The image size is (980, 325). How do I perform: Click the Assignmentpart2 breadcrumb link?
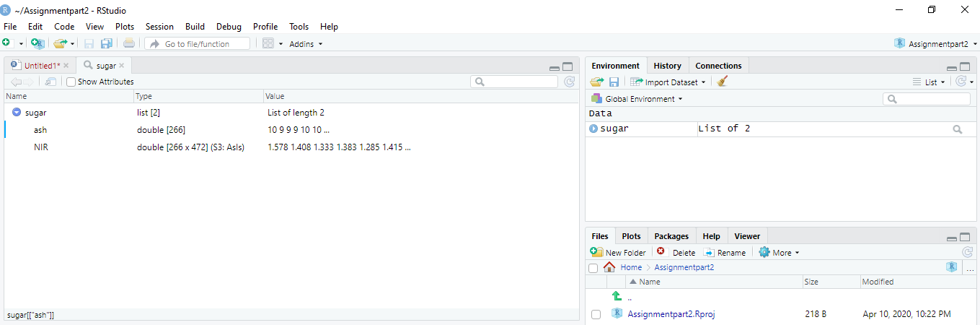coord(684,267)
